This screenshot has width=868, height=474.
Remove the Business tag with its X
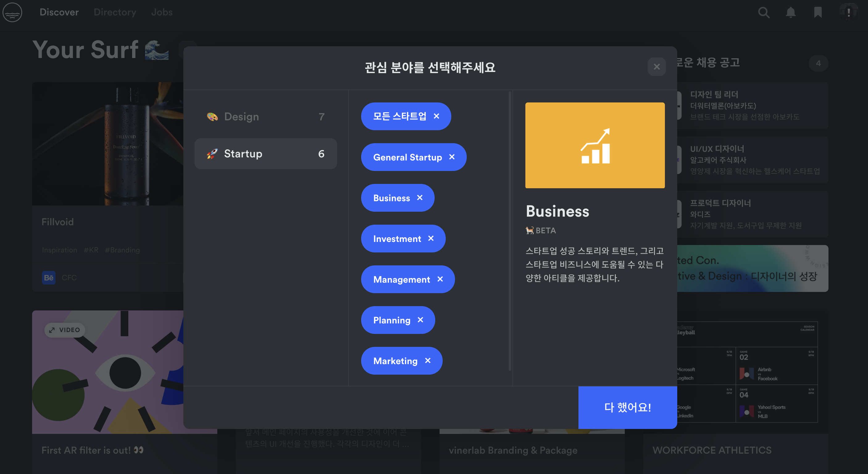pos(419,198)
